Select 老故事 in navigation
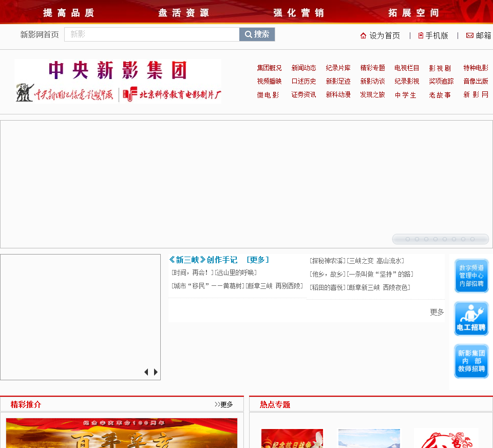493x448 pixels. 440,95
